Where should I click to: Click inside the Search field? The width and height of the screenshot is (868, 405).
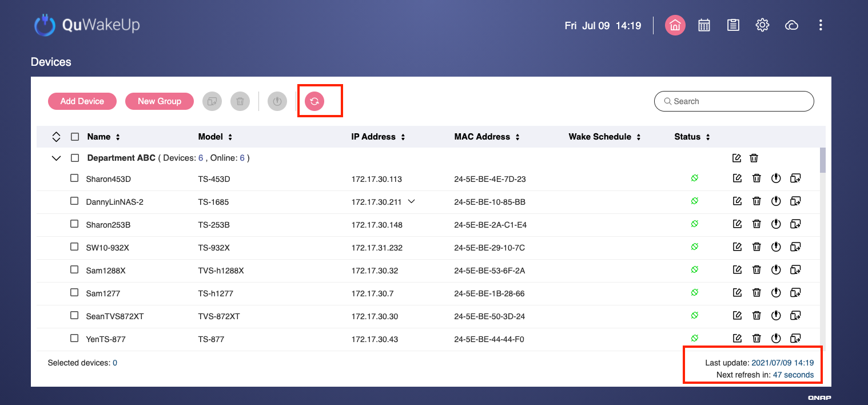[738, 101]
